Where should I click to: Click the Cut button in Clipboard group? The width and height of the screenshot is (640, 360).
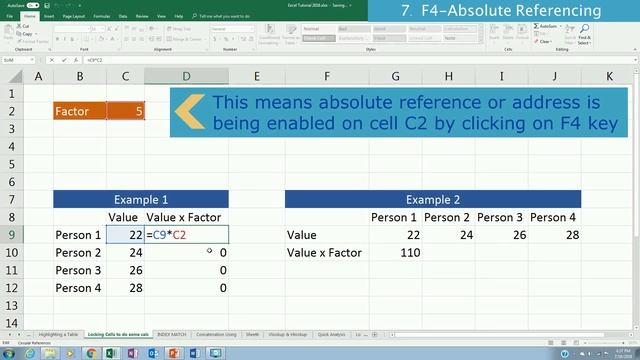[23, 26]
